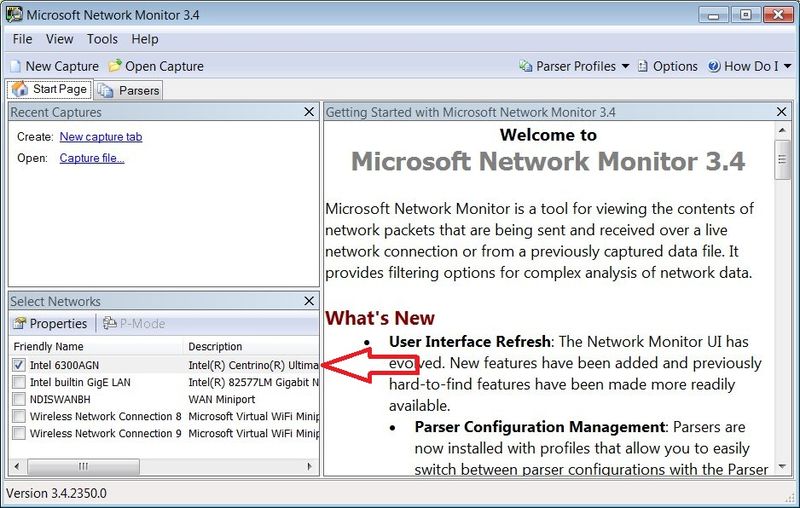800x508 pixels.
Task: Enable Wireless Network Connection 8 checkbox
Action: point(19,416)
